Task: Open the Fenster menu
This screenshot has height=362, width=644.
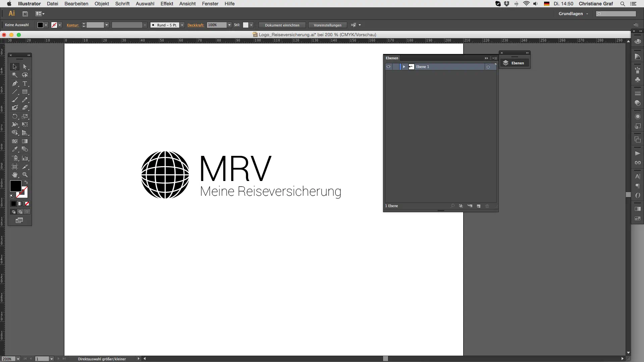Action: coord(210,4)
